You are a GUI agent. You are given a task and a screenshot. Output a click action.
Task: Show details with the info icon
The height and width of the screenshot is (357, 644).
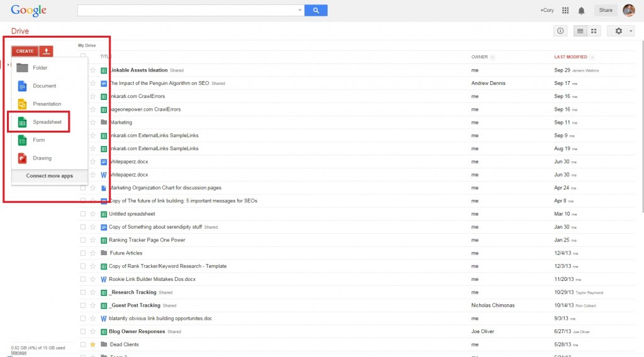pos(560,31)
